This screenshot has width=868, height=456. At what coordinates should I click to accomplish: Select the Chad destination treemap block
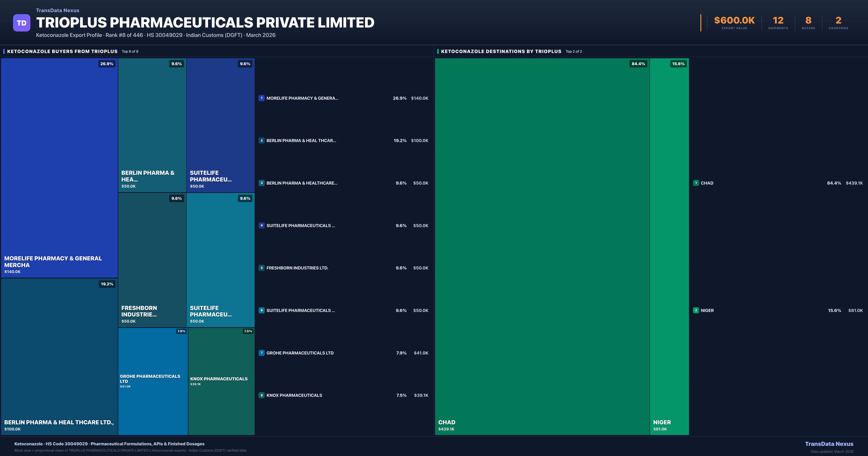[x=542, y=246]
